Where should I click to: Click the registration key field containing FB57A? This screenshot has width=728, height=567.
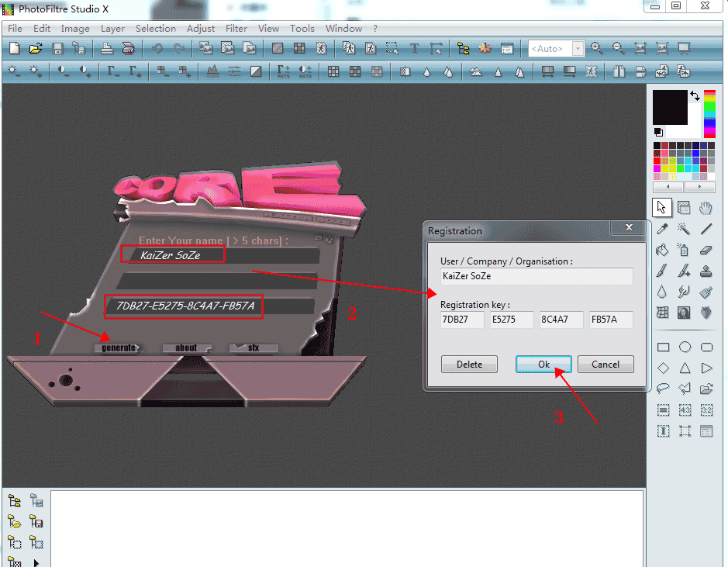pyautogui.click(x=611, y=320)
